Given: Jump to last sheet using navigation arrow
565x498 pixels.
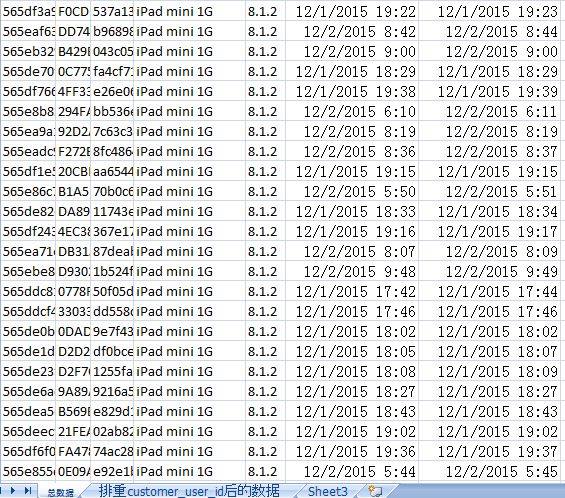Looking at the screenshot, I should click(x=28, y=490).
